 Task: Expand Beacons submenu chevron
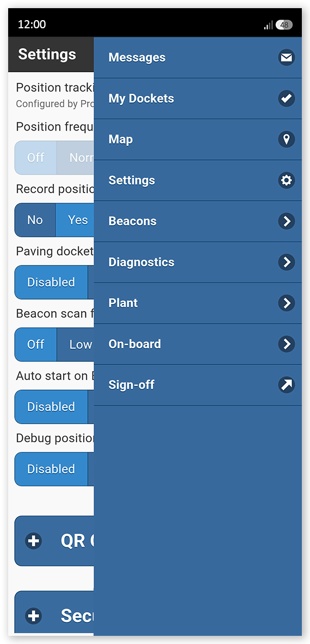coord(286,221)
